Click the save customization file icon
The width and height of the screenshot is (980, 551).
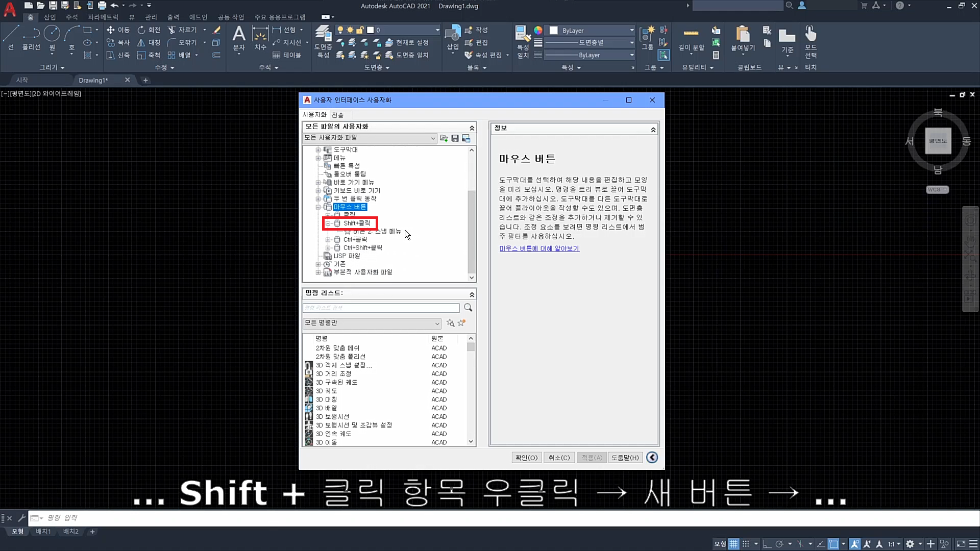point(455,138)
